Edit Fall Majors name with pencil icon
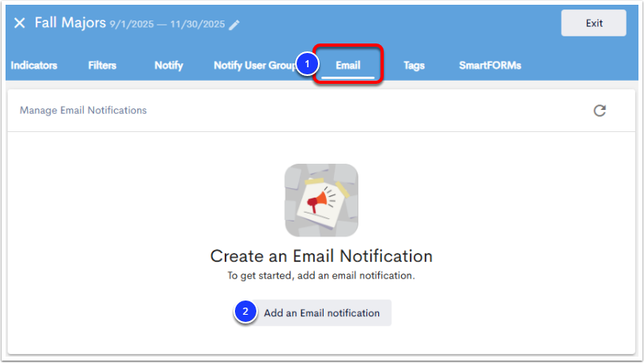Image resolution: width=644 pixels, height=363 pixels. (234, 25)
